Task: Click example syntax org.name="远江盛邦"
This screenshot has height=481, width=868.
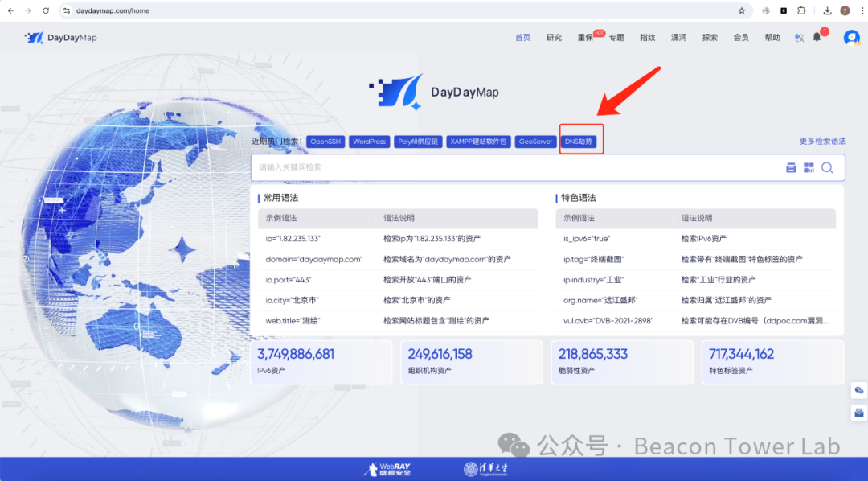Action: point(600,300)
